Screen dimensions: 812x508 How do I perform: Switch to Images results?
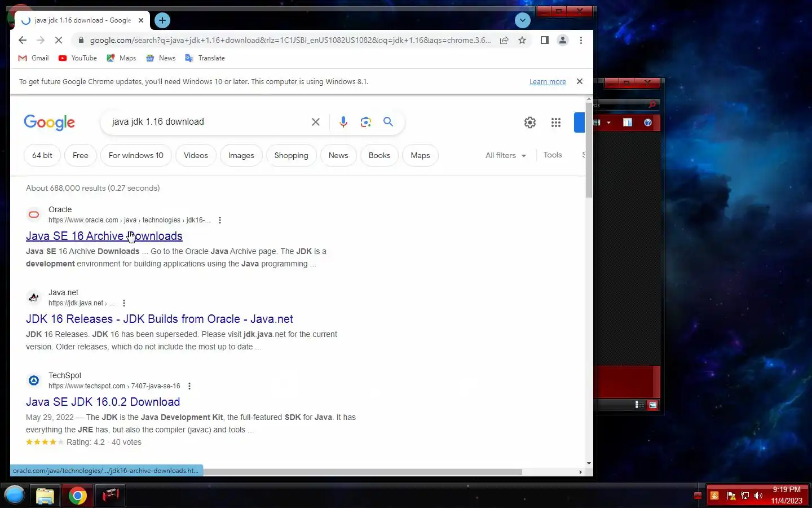point(241,155)
